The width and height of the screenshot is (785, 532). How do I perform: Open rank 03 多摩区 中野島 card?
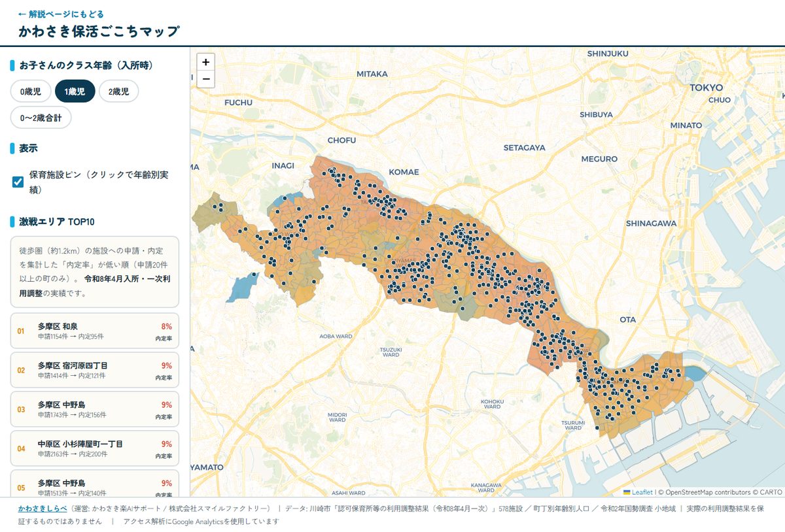click(x=95, y=409)
